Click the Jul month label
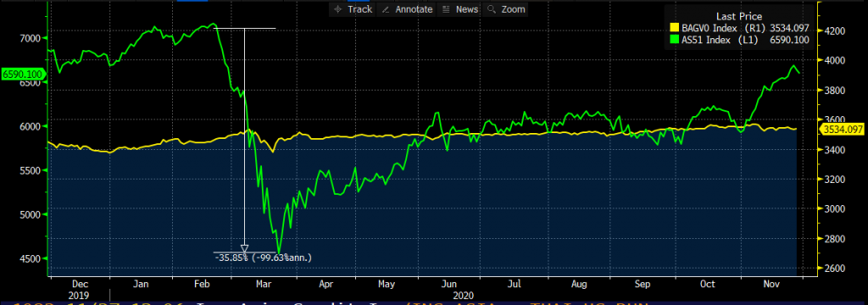The height and width of the screenshot is (305, 868). click(515, 284)
